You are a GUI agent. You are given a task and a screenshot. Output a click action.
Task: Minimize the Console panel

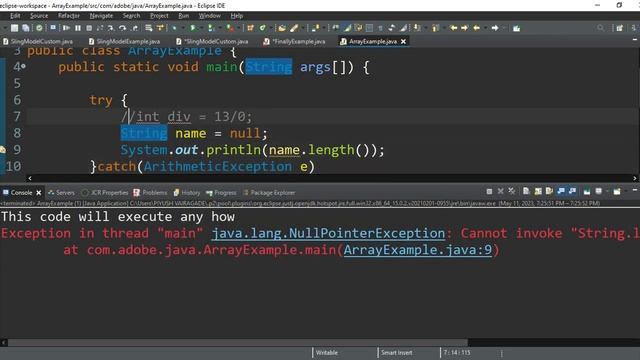tap(635, 190)
